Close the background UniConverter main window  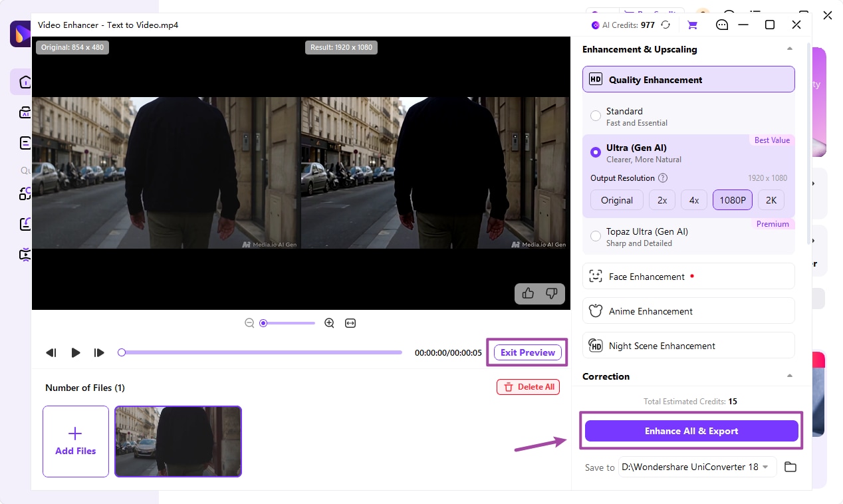[828, 15]
